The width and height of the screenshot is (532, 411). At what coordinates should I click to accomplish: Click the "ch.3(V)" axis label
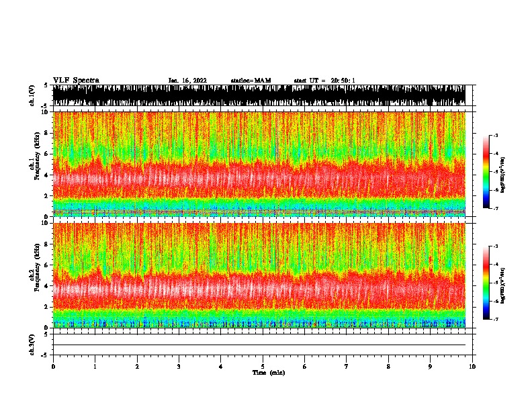[x=32, y=345]
